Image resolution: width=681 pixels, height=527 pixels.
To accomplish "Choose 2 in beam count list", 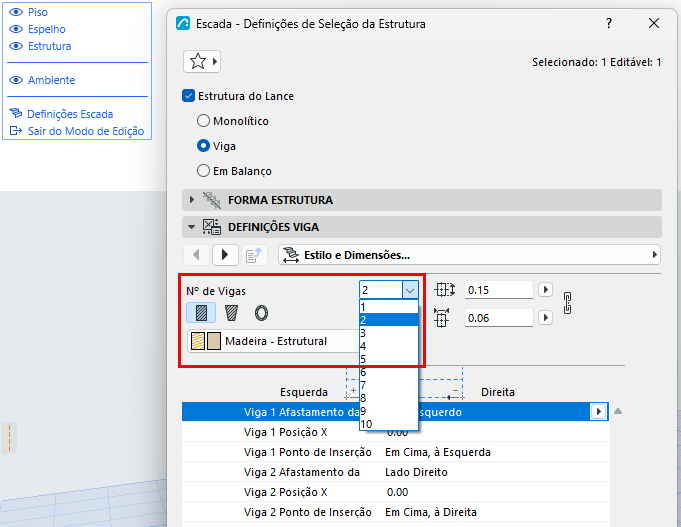I will click(x=389, y=320).
